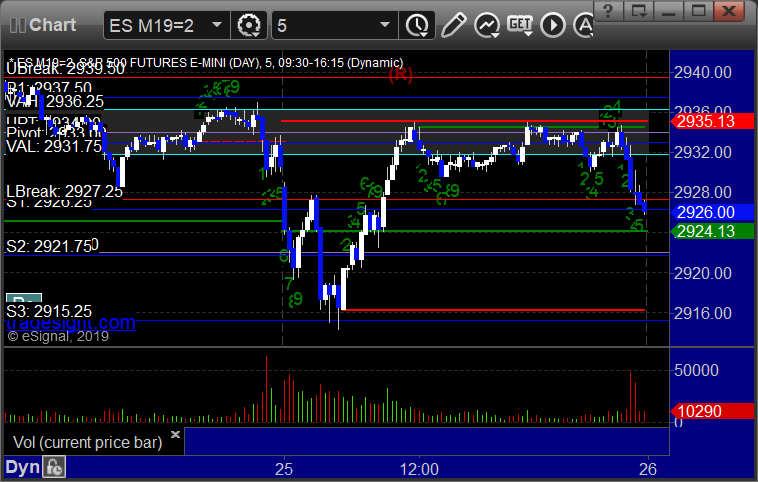The height and width of the screenshot is (482, 758).
Task: Click the 2928.00 price axis label
Action: point(703,192)
